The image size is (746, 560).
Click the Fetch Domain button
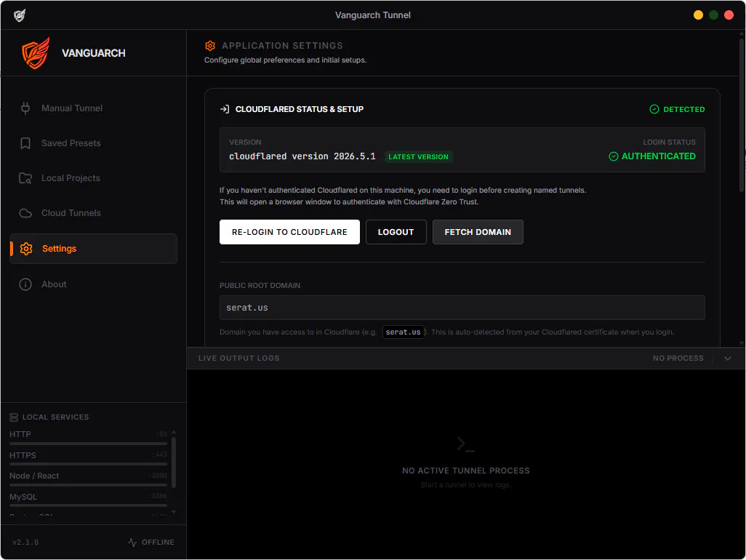(478, 232)
